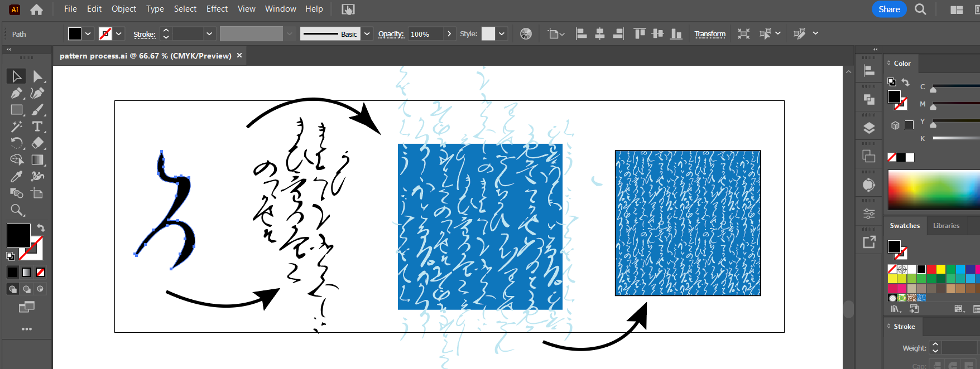Select the Direct Selection tool
The width and height of the screenshot is (980, 369).
coord(37,76)
